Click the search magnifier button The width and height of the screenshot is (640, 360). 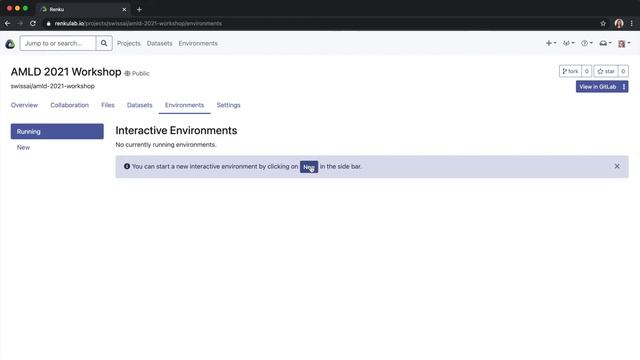point(104,43)
